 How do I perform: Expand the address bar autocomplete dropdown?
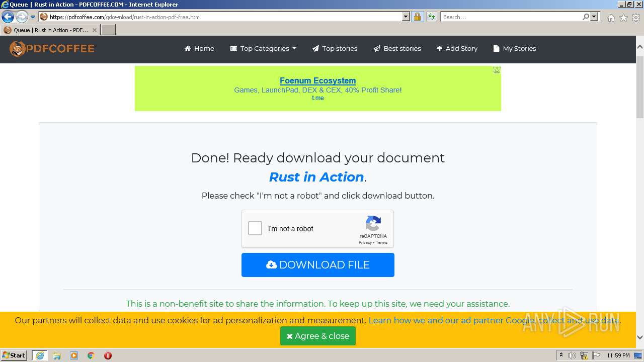(x=406, y=17)
